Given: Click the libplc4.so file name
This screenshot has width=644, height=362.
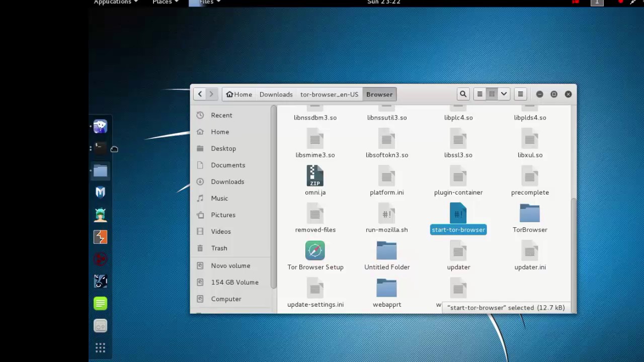Looking at the screenshot, I should [x=458, y=118].
